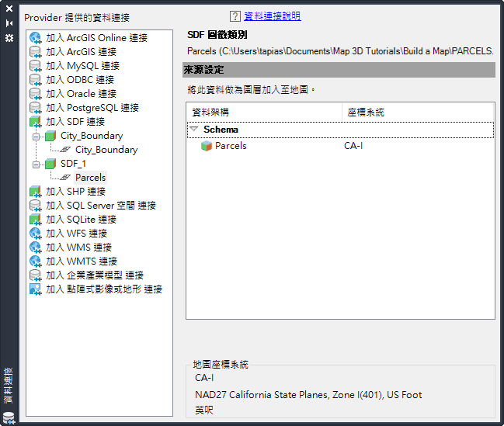Image resolution: width=504 pixels, height=426 pixels.
Task: Select 加入 點陣式影像或地形 連接 provider
Action: [x=104, y=289]
